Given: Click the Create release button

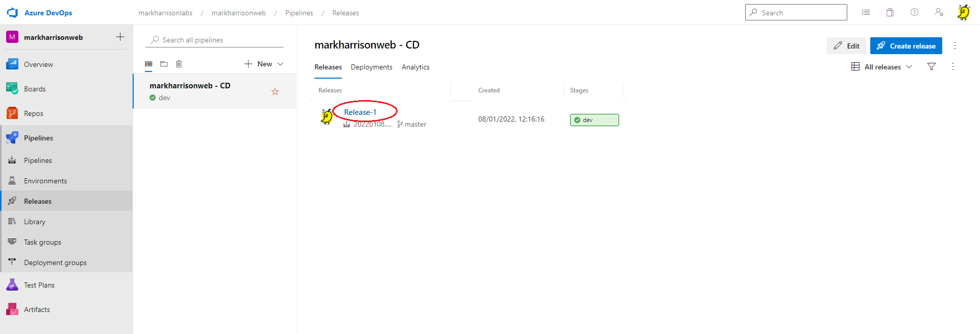Looking at the screenshot, I should click(906, 46).
